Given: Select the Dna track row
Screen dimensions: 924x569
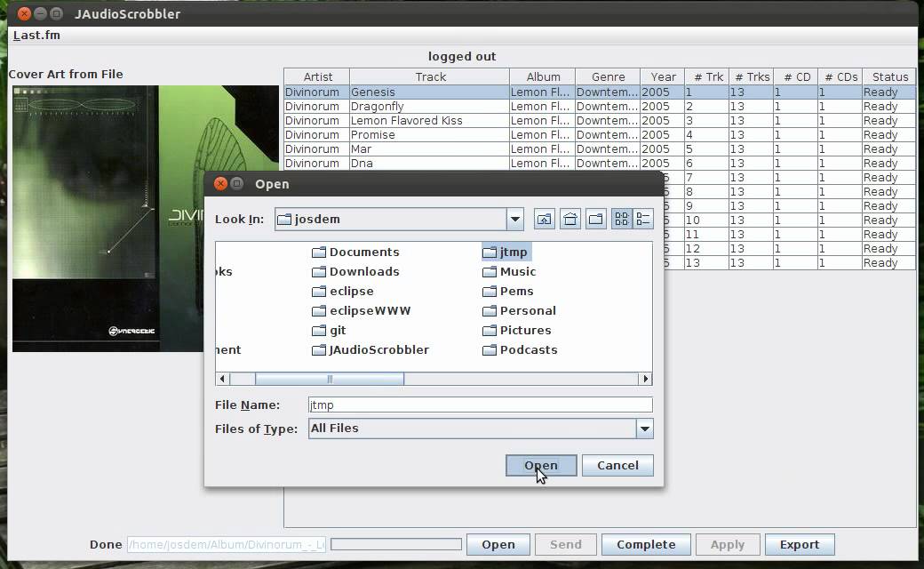Looking at the screenshot, I should click(600, 164).
